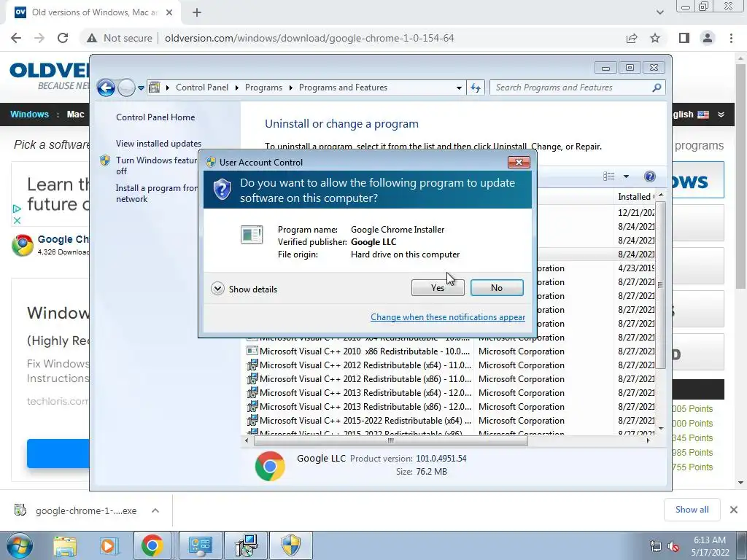Click the muted volume tray icon

point(673,546)
